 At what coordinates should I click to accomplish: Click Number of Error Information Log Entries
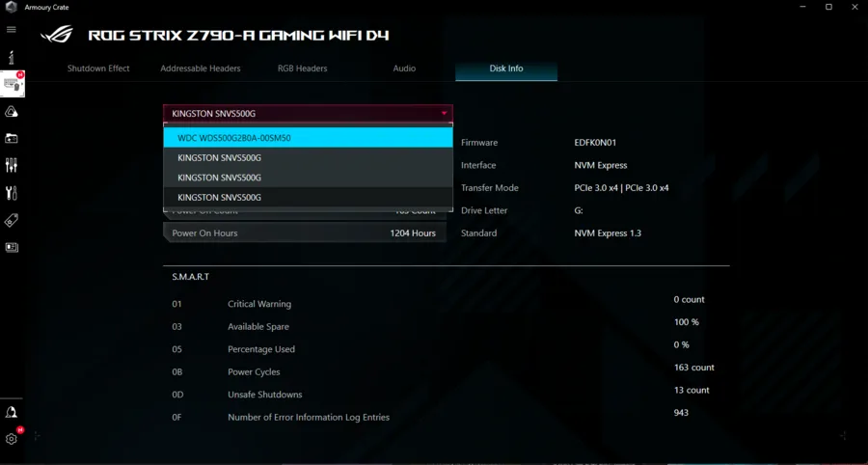point(309,418)
